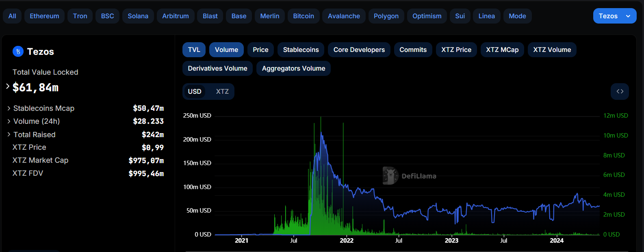Open the Base chain link

point(239,16)
